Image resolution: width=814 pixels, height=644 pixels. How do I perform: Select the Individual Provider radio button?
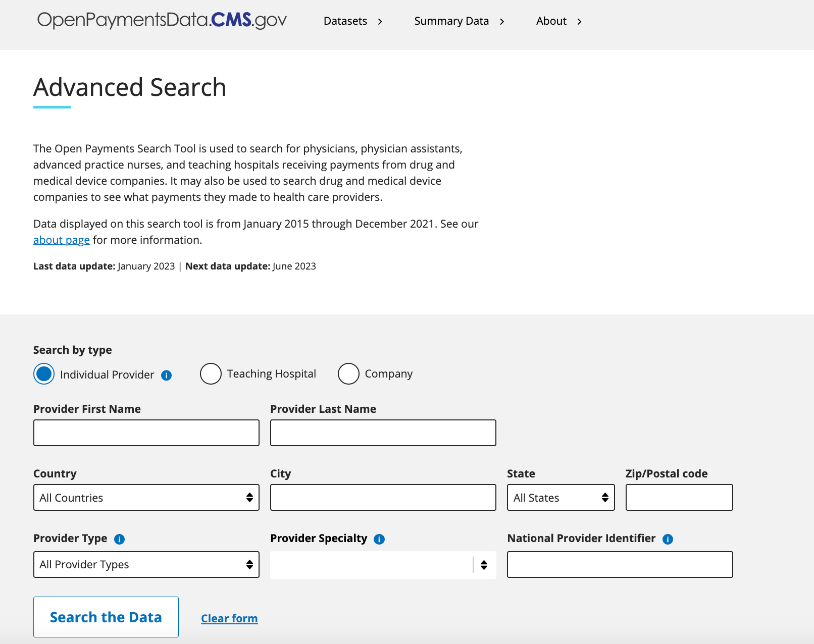pos(44,374)
